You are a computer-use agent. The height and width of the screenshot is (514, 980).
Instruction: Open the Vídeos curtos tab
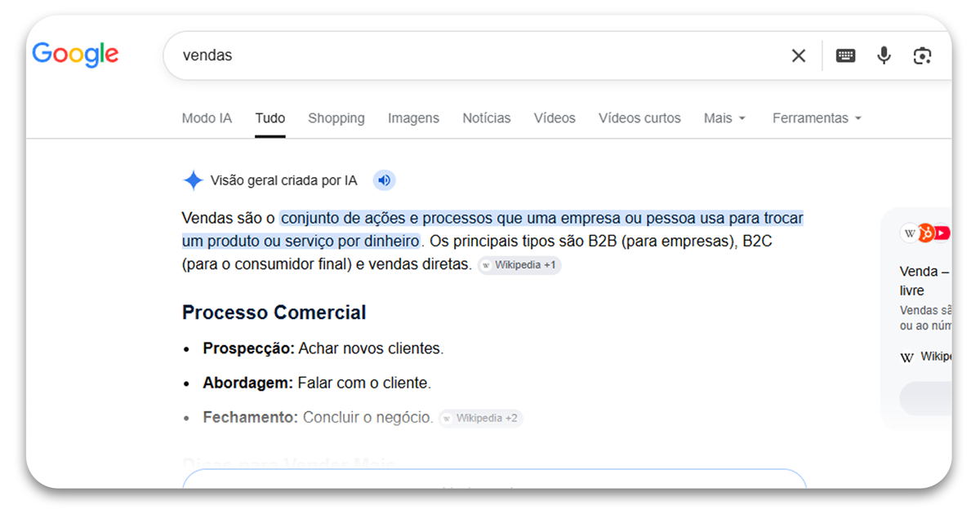point(639,118)
